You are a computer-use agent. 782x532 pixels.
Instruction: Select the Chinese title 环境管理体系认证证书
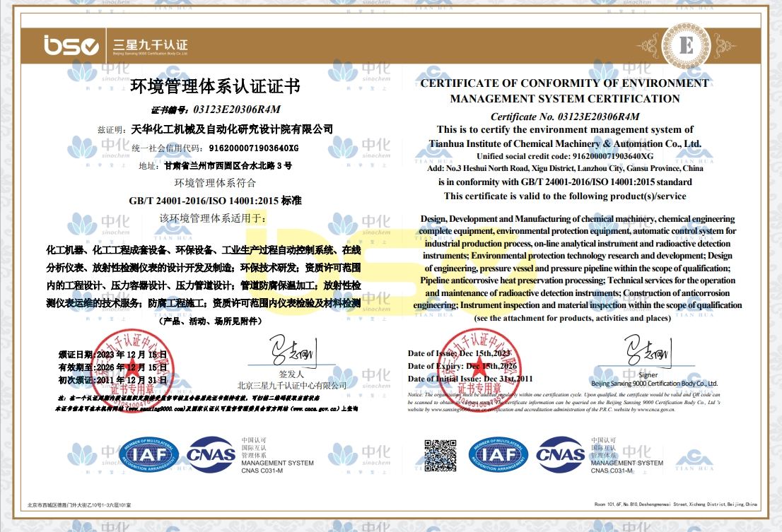[215, 86]
